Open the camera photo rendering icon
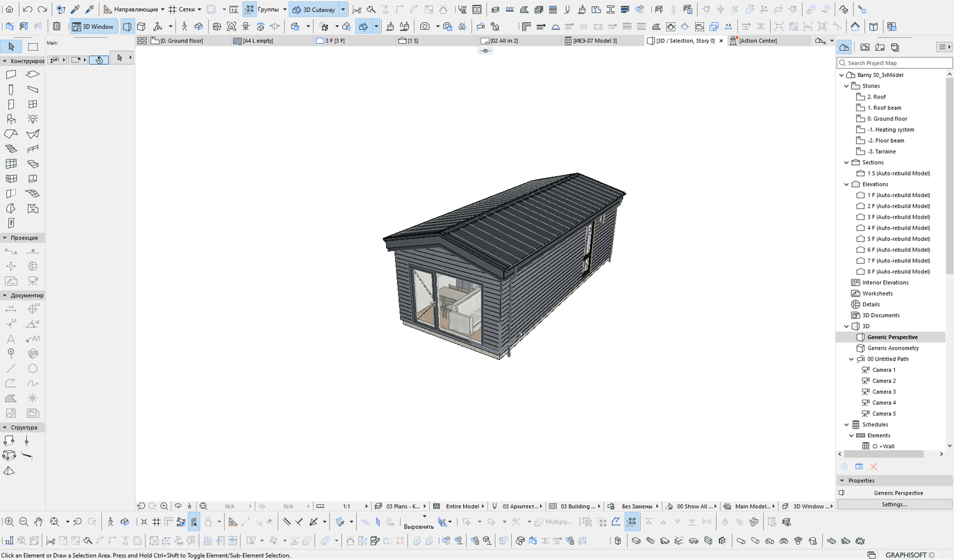Viewport: 954px width, 560px height. 424,27
